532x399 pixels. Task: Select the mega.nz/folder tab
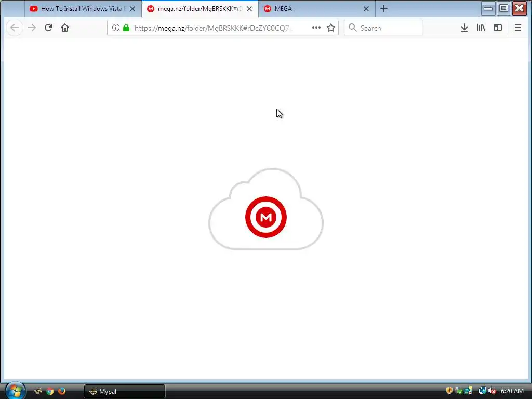(200, 9)
